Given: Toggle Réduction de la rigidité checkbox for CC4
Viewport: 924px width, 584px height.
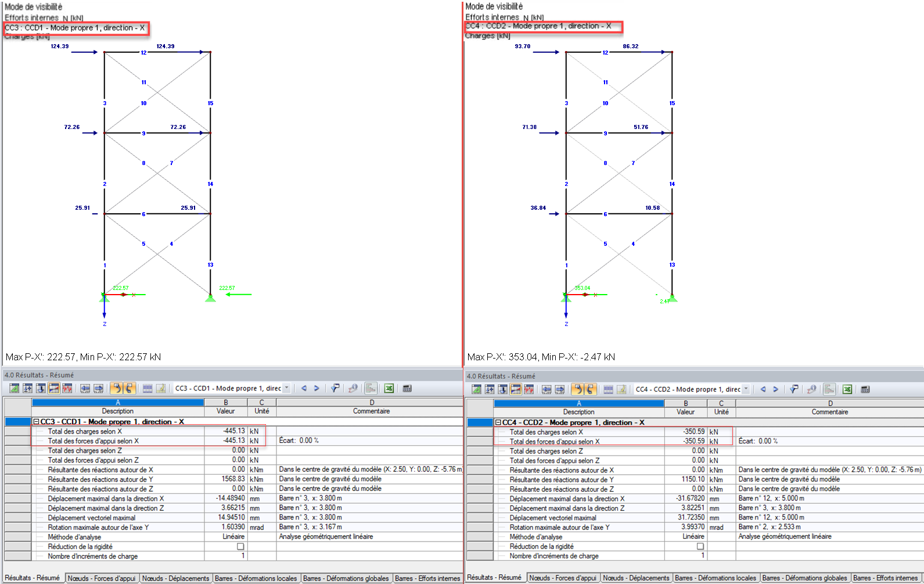Looking at the screenshot, I should pyautogui.click(x=700, y=546).
